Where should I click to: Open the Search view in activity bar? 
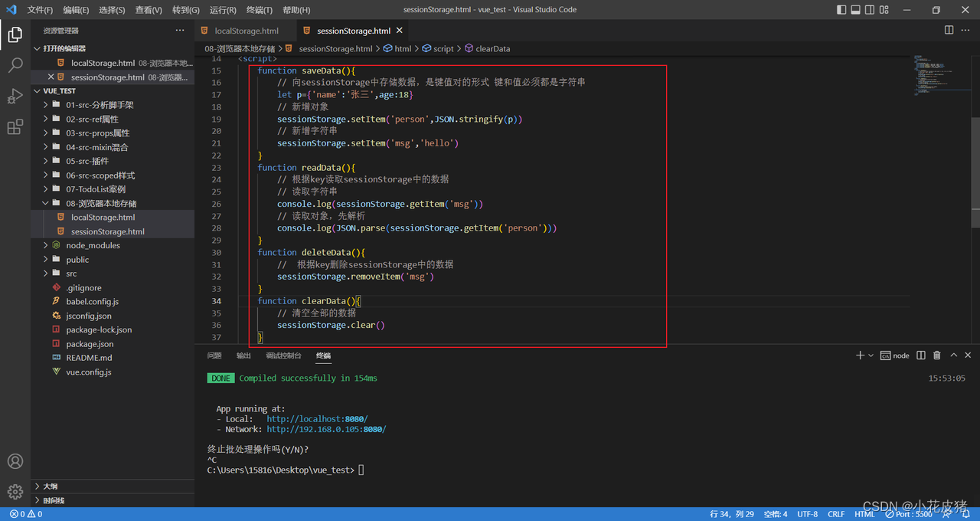pyautogui.click(x=15, y=66)
